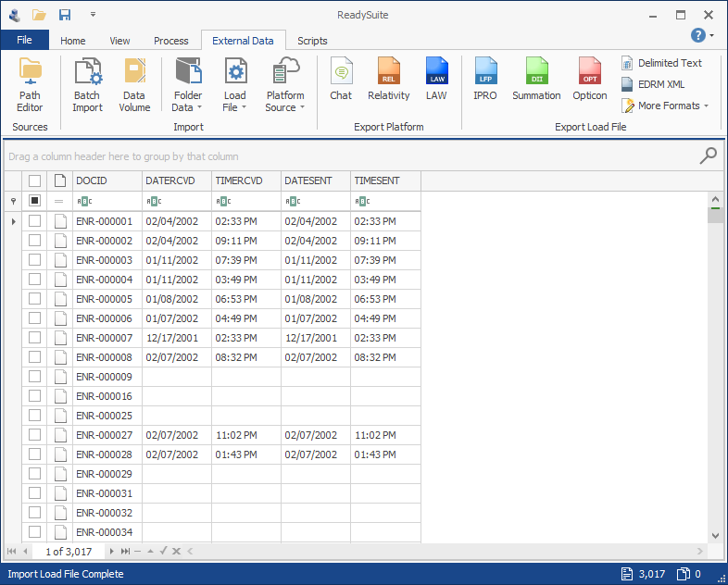The height and width of the screenshot is (585, 728).
Task: Click the selected documents icon in status bar
Action: [684, 574]
